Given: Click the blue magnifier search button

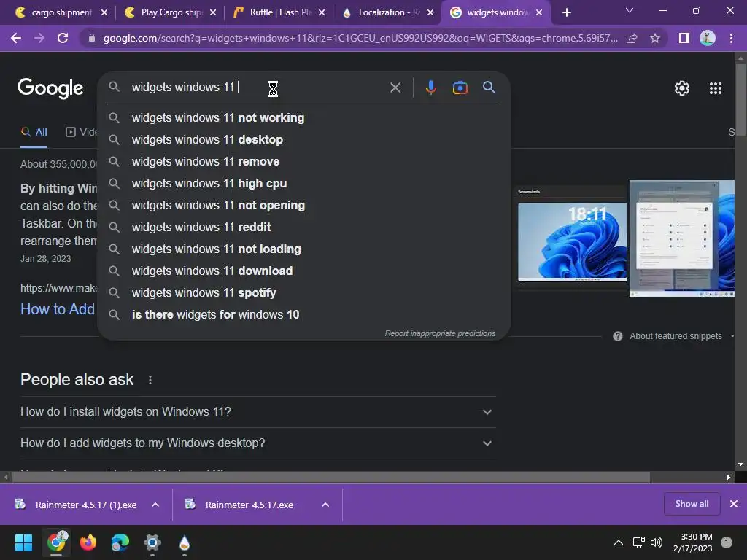Looking at the screenshot, I should (489, 87).
